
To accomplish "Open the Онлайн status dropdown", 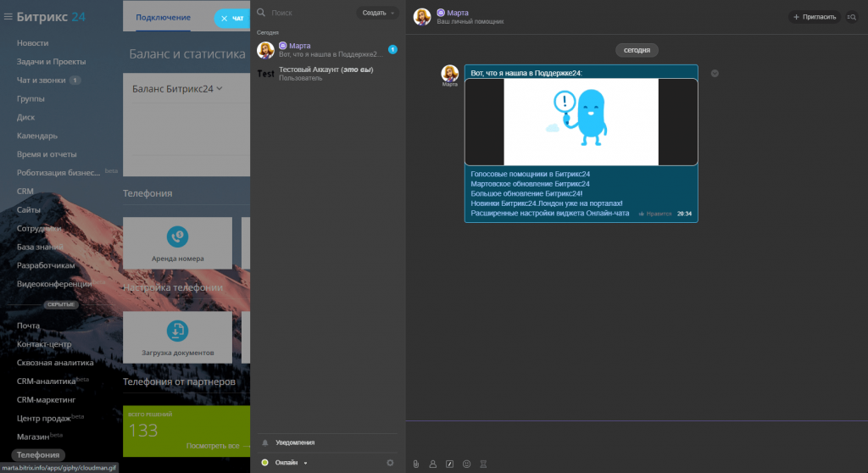I will (x=292, y=463).
